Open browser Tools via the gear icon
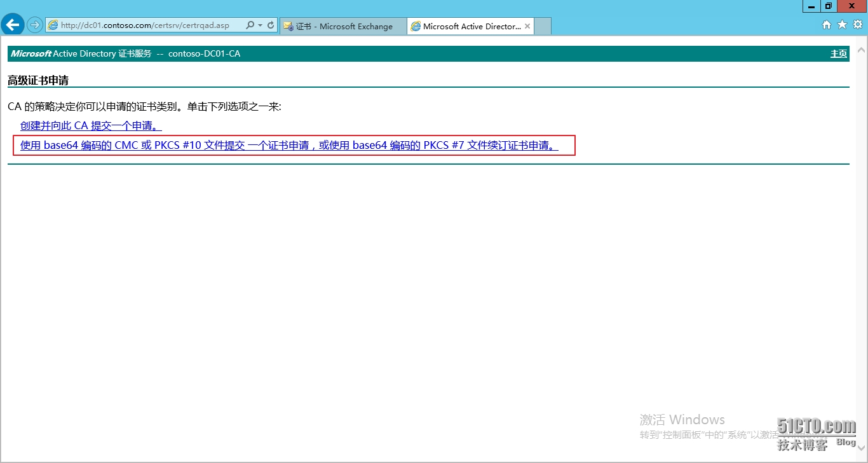Screen dimensions: 868x463 [x=857, y=24]
